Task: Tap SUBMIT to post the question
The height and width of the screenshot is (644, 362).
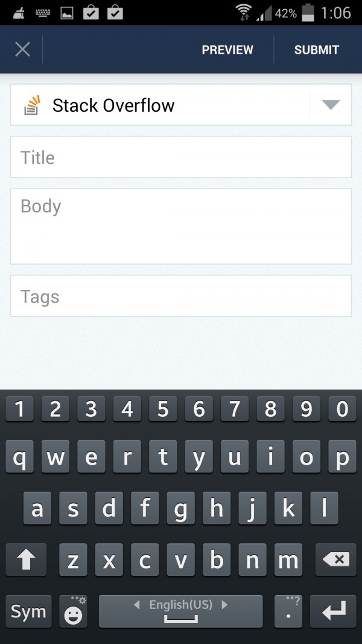Action: point(317,50)
